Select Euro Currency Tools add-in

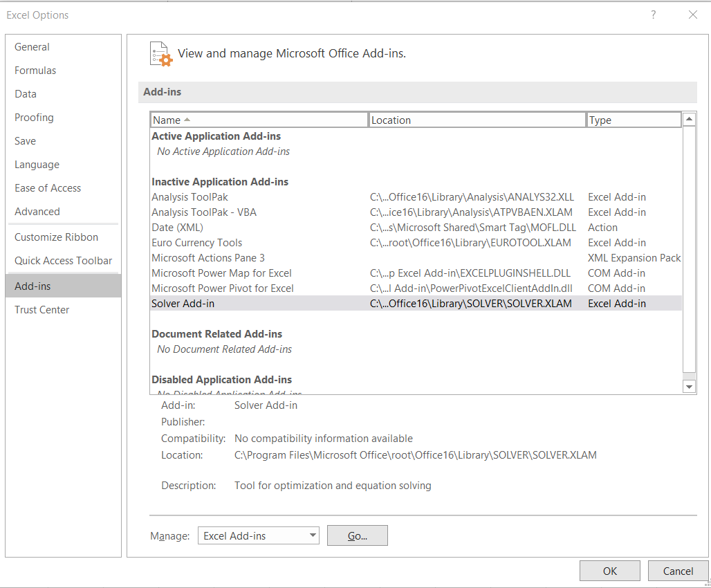pyautogui.click(x=197, y=243)
